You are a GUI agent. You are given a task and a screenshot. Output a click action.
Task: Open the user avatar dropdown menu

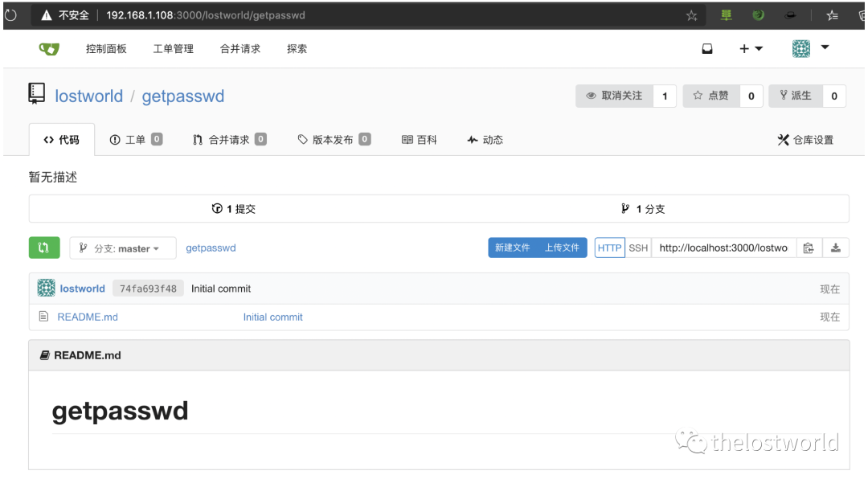(810, 49)
